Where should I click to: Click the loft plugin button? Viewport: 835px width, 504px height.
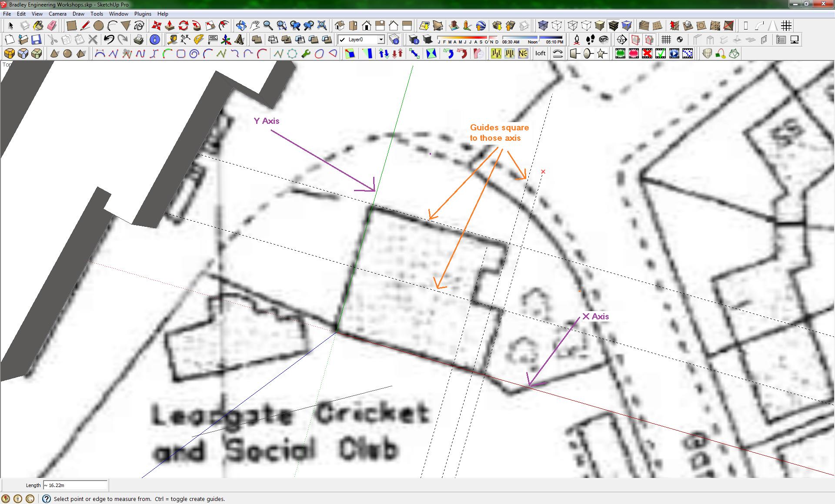(x=541, y=53)
